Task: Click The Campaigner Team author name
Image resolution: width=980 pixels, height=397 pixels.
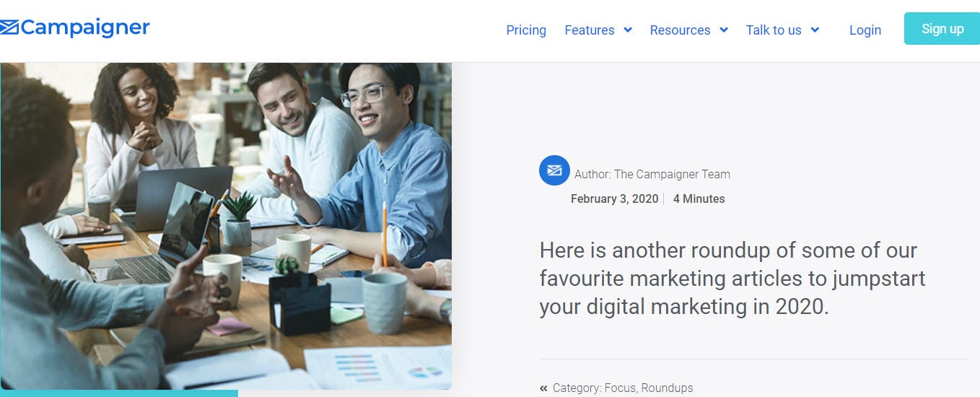Action: (x=672, y=174)
